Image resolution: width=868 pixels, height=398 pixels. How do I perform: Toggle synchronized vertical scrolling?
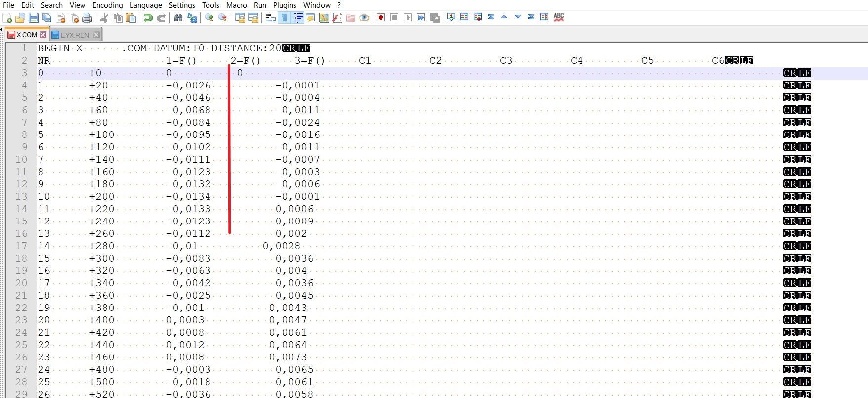tap(240, 18)
